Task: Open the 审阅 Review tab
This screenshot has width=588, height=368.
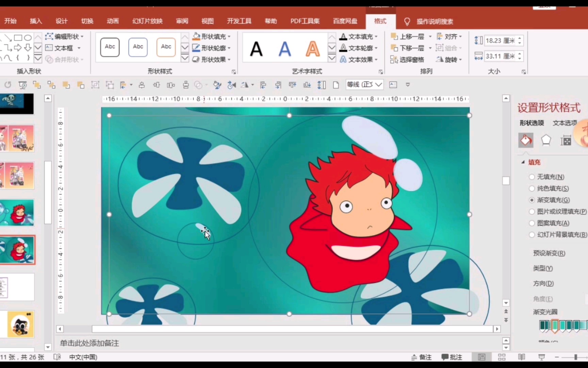Action: [182, 21]
